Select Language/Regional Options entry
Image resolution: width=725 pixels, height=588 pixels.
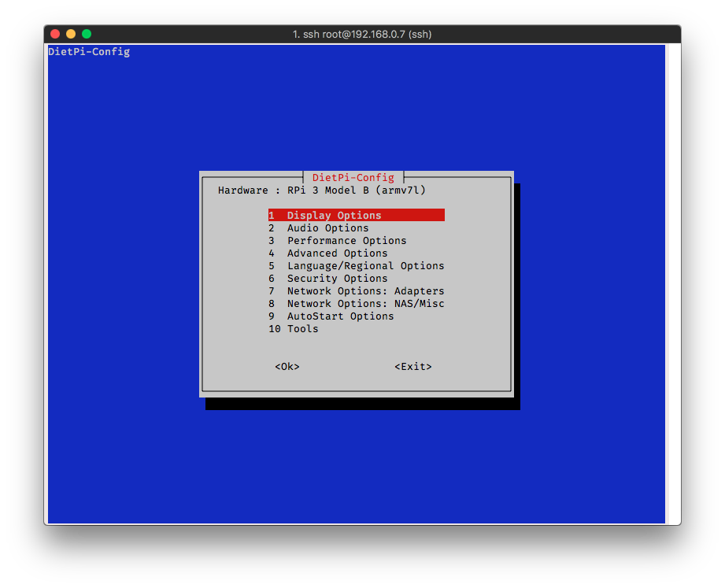[356, 266]
